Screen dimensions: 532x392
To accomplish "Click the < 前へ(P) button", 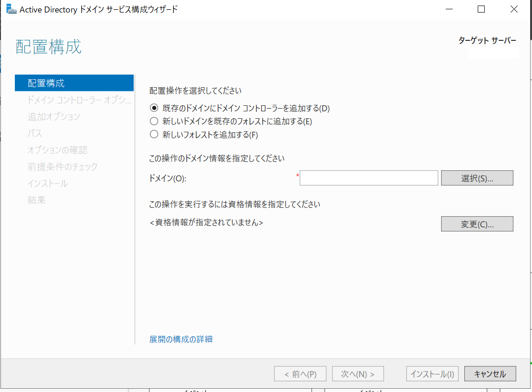I will coord(300,373).
